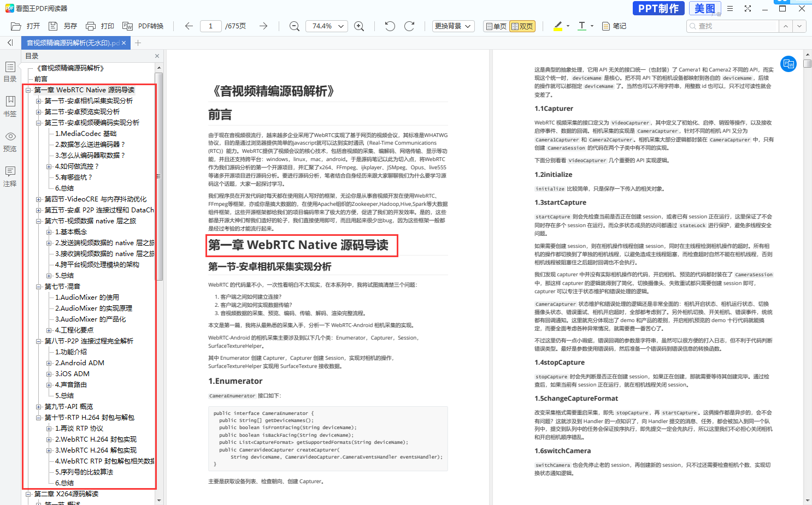
Task: Jump to 1.MediaCodec 基础 outline entry
Action: pos(86,134)
